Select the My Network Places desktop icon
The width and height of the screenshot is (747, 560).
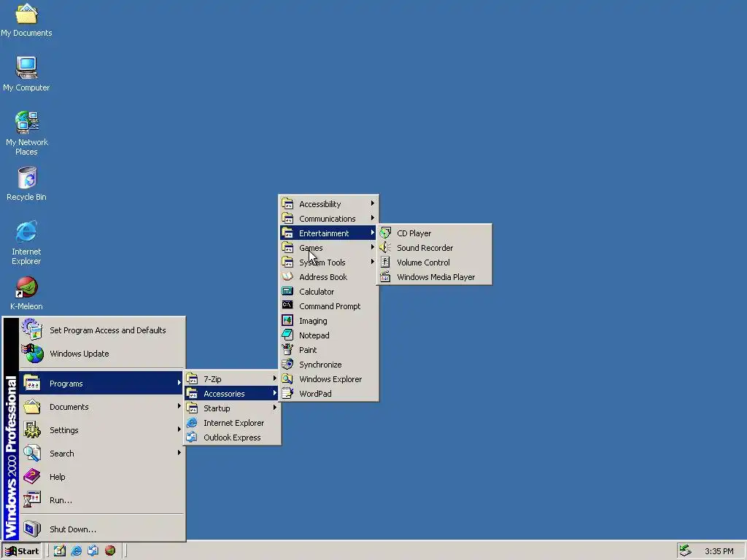[x=26, y=133]
